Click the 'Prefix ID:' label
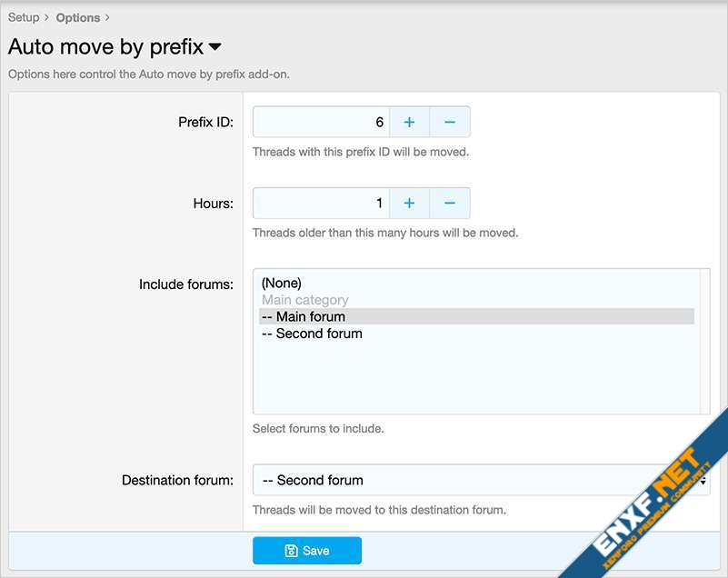Viewport: 728px width, 578px height. tap(205, 122)
